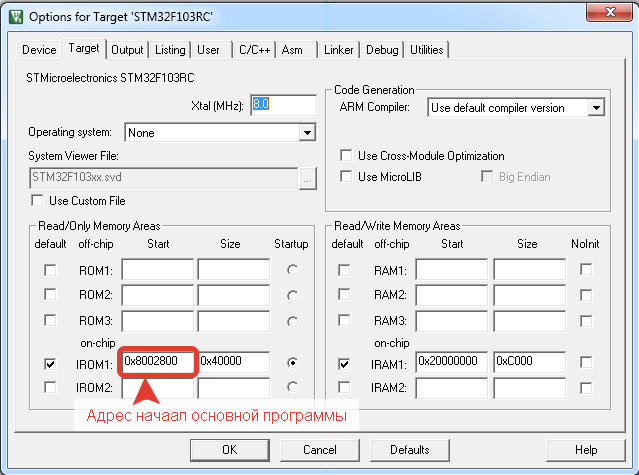
Task: Click the System Viewer File browse button
Action: (x=308, y=178)
